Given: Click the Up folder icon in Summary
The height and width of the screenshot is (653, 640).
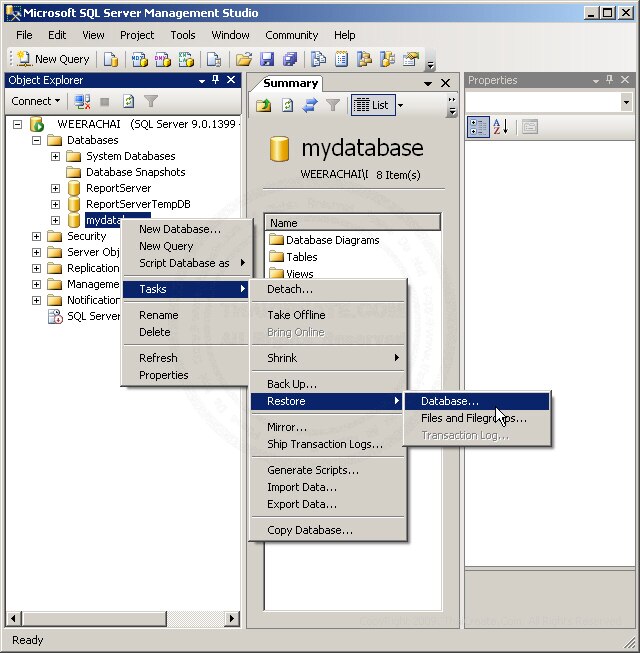Looking at the screenshot, I should coord(264,105).
